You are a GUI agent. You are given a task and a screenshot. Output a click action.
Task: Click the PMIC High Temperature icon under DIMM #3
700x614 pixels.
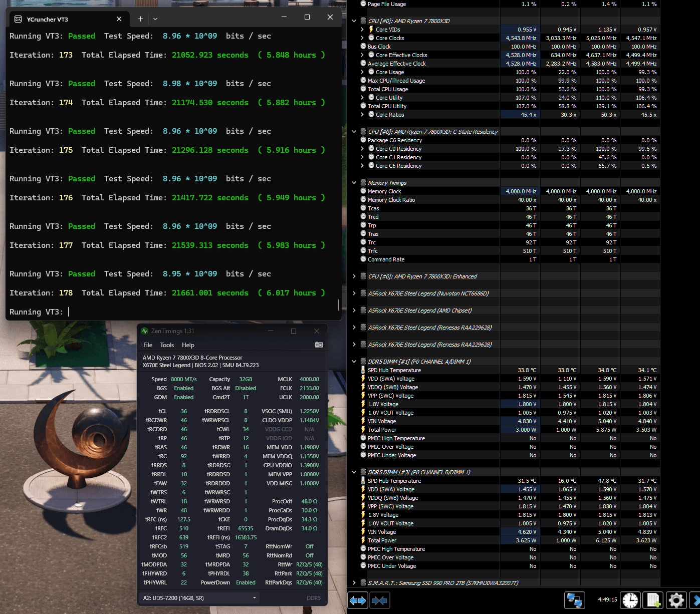pos(363,549)
